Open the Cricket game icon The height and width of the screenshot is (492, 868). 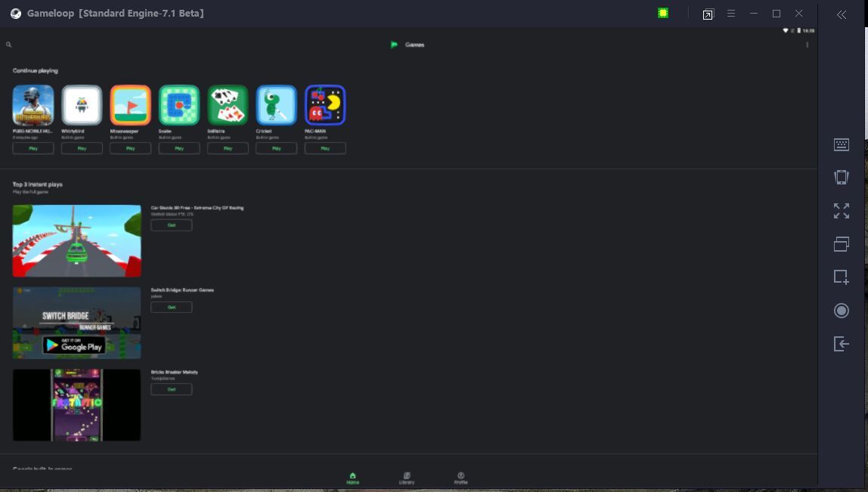tap(277, 105)
